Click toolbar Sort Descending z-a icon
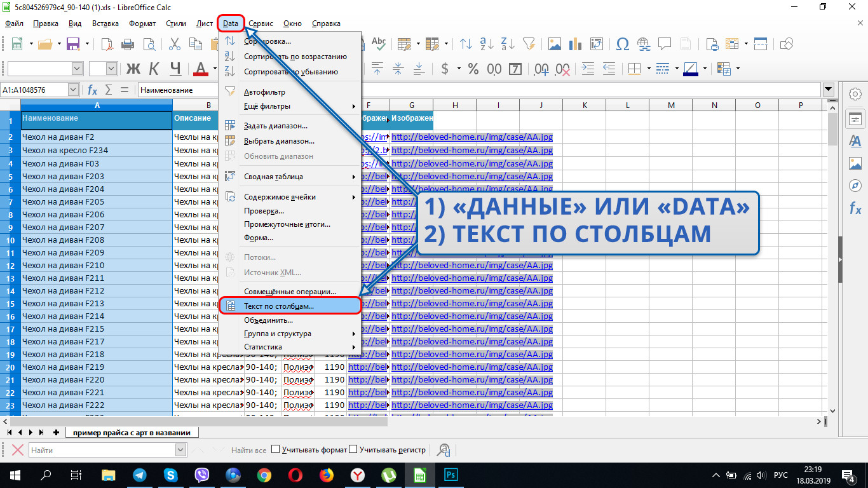This screenshot has width=868, height=488. (x=508, y=44)
